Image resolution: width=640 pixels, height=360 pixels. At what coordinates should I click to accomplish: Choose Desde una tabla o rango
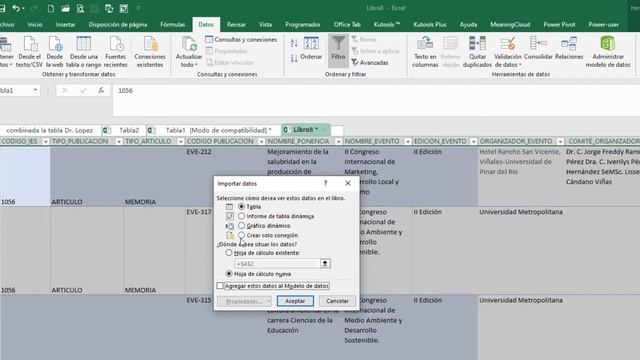click(83, 52)
